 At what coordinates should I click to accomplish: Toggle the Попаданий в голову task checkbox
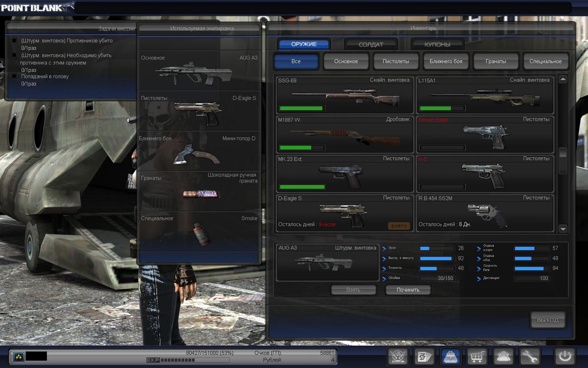(14, 76)
